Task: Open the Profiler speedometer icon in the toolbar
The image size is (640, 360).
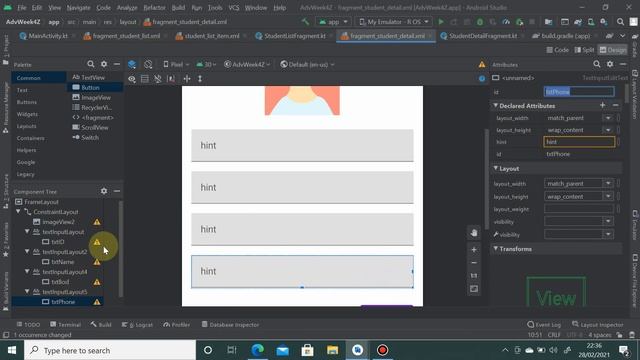Action: tap(506, 22)
